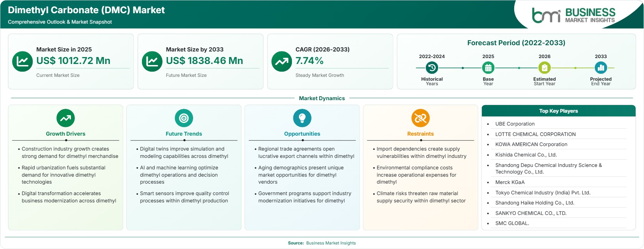
Task: Click the Future Trends heading
Action: pos(184,134)
